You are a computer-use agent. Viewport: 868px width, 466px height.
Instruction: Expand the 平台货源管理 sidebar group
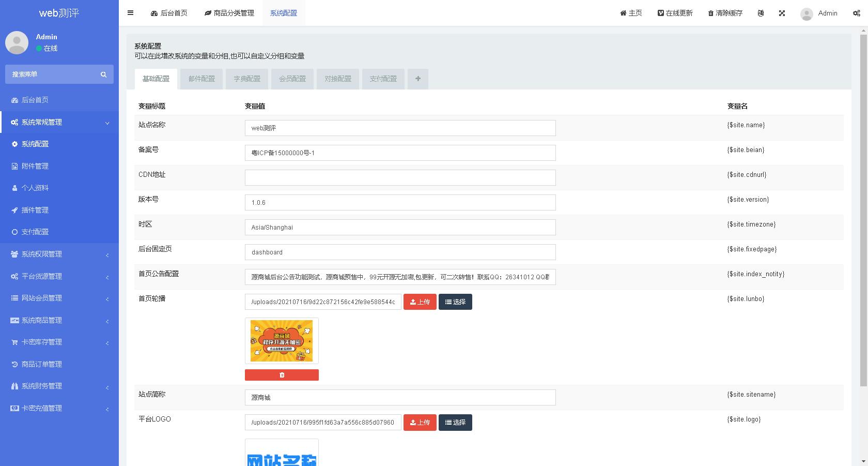coord(59,276)
